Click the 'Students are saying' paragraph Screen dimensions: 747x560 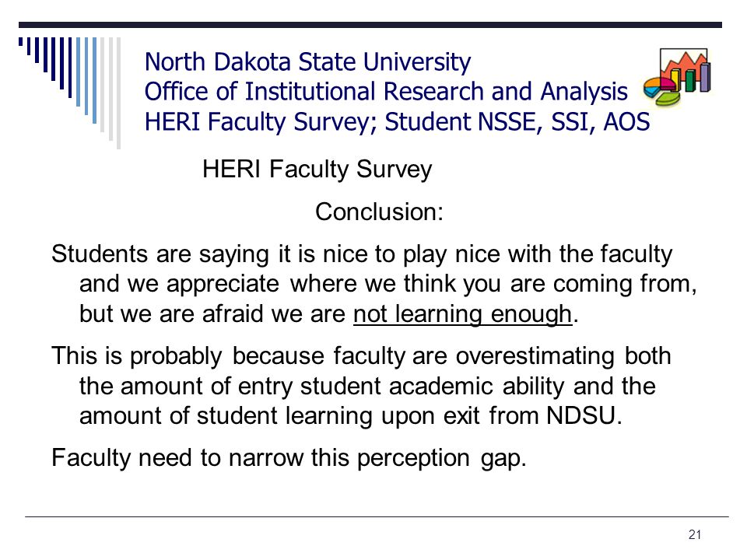374,284
